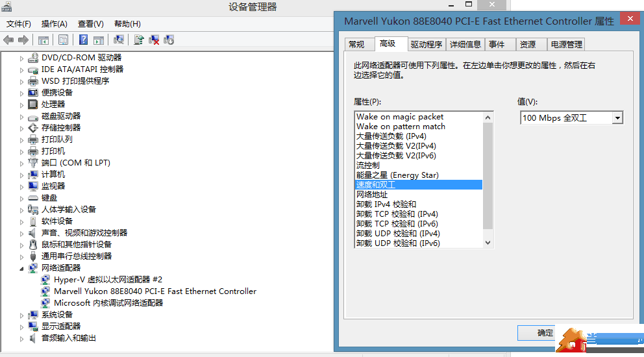Click the property list scrollbar down arrow
Image resolution: width=644 pixels, height=357 pixels.
488,243
